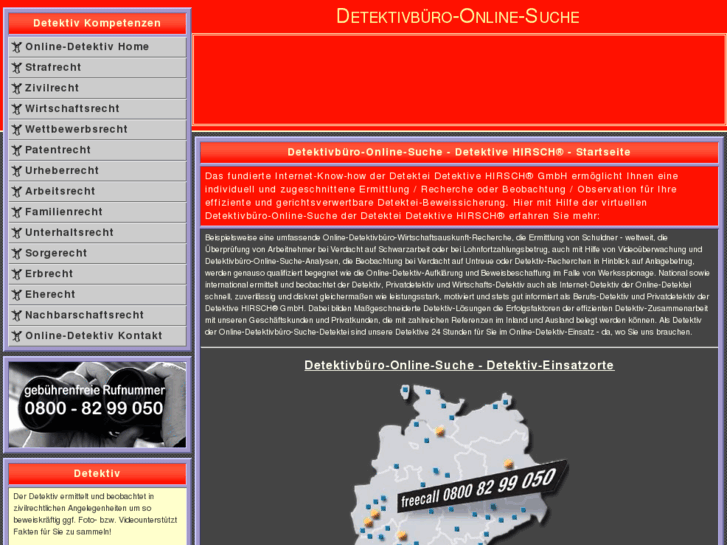Viewport: 727px width, 545px height.
Task: Open the Wettbewerbsrecht menu entry
Action: coord(97,129)
